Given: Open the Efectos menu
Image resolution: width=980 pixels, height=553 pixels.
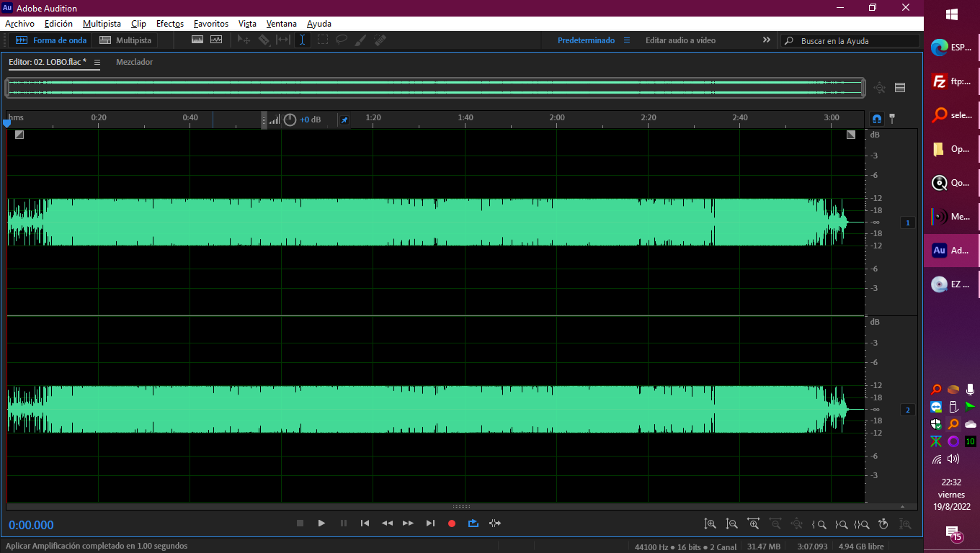Looking at the screenshot, I should tap(170, 24).
